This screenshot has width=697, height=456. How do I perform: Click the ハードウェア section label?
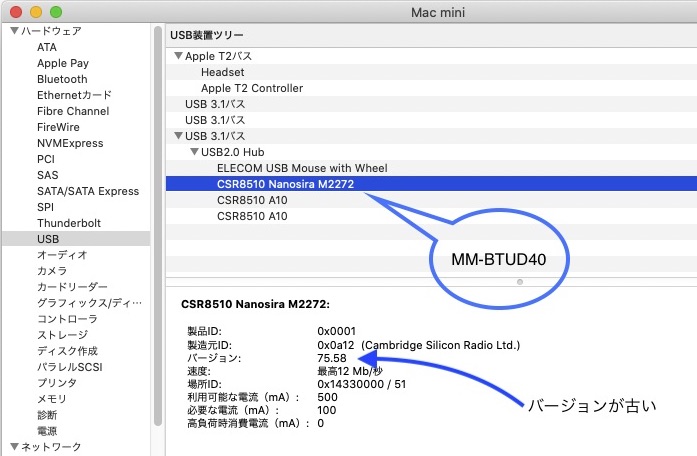click(x=52, y=31)
